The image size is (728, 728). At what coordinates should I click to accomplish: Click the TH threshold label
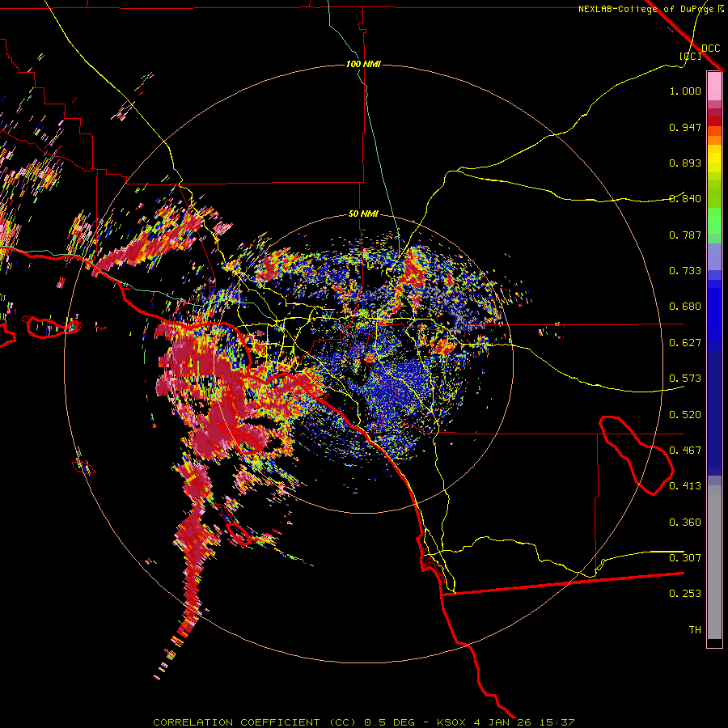(695, 630)
